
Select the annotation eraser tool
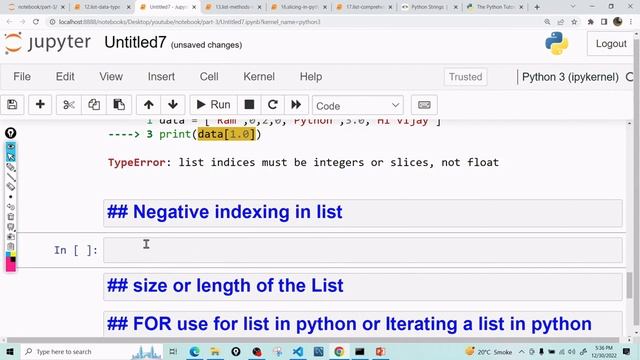pyautogui.click(x=11, y=187)
